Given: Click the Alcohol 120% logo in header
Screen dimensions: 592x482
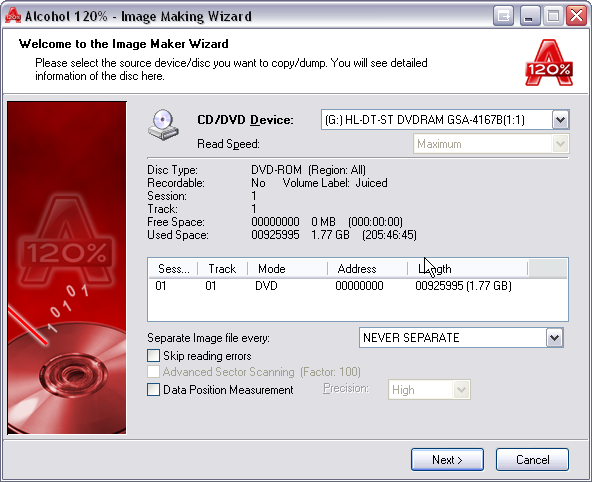Looking at the screenshot, I should [x=549, y=63].
